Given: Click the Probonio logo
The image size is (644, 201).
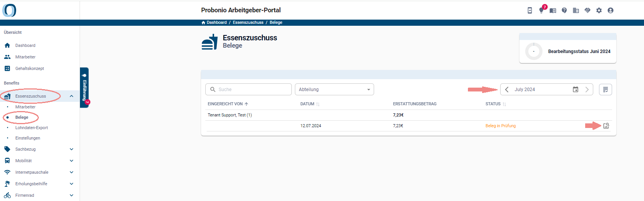Looking at the screenshot, I should [x=9, y=10].
